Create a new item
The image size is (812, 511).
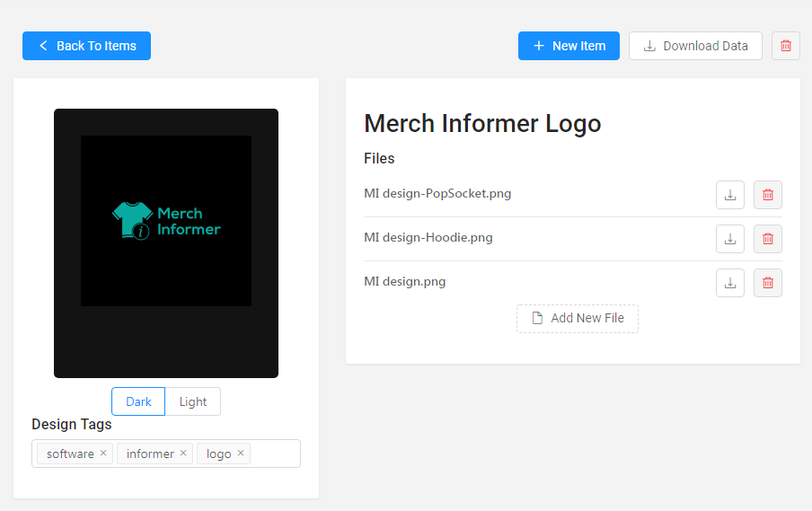tap(569, 46)
